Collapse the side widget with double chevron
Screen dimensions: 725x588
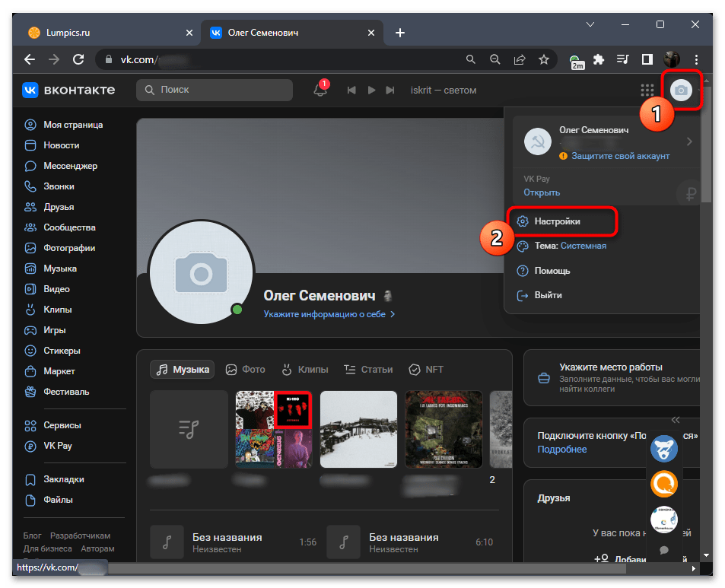click(x=675, y=420)
